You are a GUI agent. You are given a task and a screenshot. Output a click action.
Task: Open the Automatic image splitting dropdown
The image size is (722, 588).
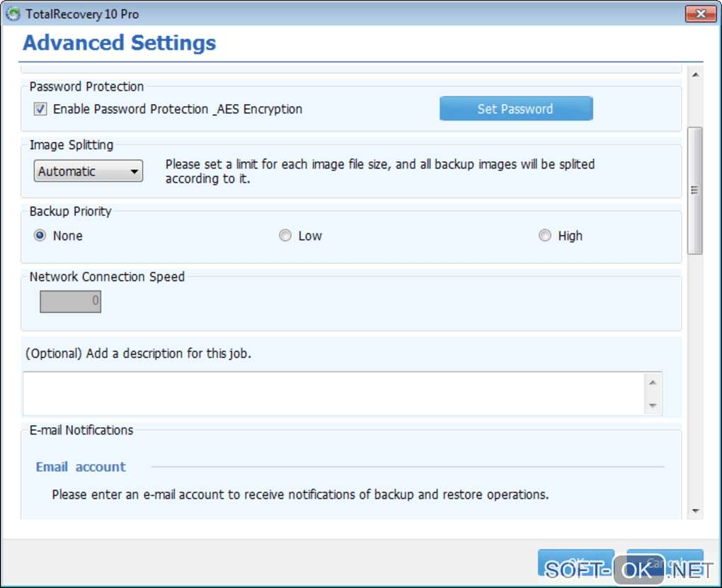88,171
